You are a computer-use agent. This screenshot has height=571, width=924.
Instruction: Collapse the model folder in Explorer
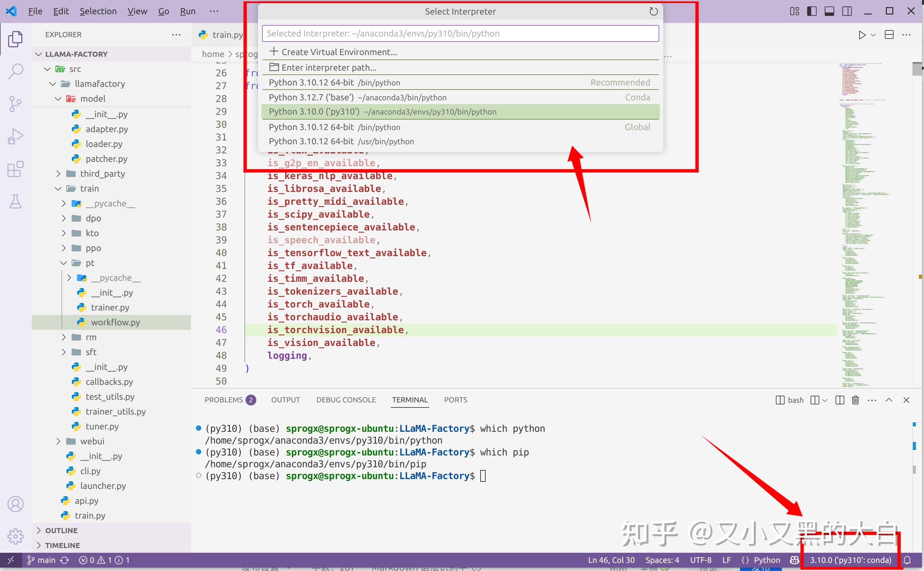(58, 99)
